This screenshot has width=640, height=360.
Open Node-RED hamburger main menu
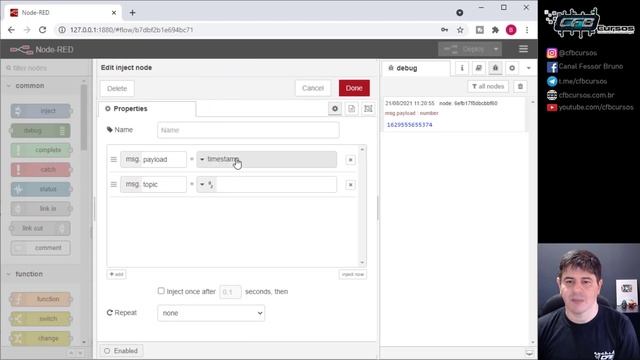coord(523,49)
